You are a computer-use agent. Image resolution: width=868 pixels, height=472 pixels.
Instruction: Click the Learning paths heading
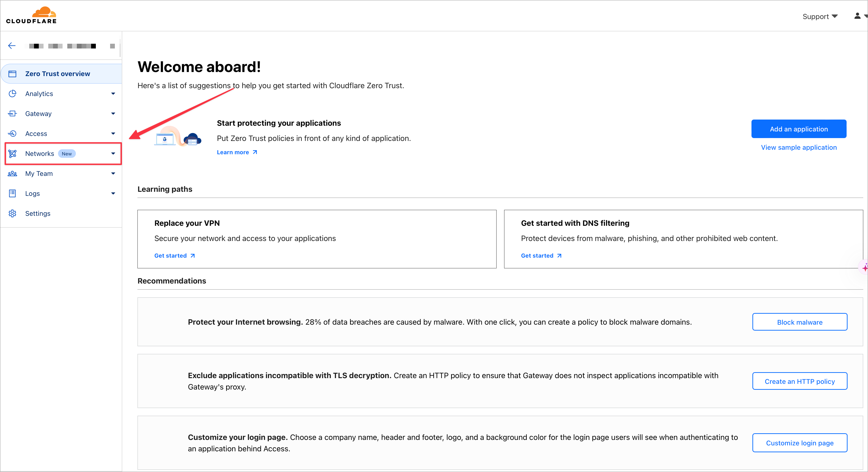165,189
